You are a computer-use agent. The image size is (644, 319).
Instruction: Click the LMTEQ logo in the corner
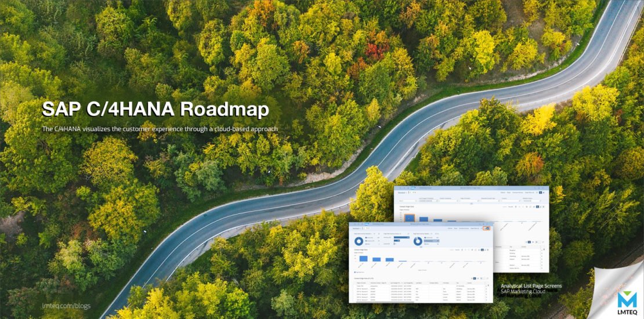pyautogui.click(x=627, y=303)
